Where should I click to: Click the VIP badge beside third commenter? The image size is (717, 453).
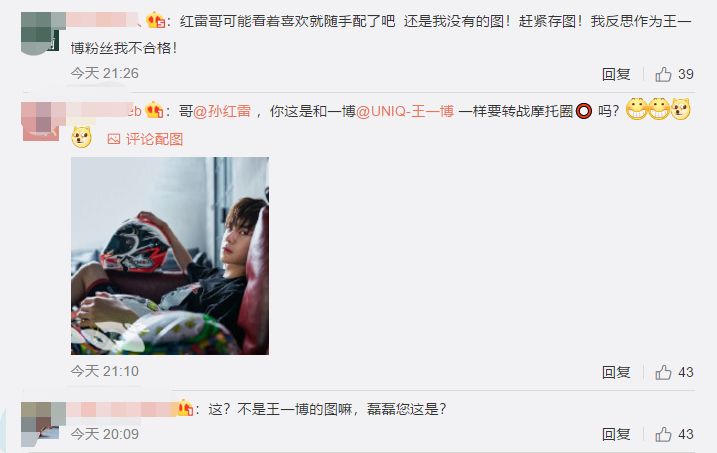(185, 407)
